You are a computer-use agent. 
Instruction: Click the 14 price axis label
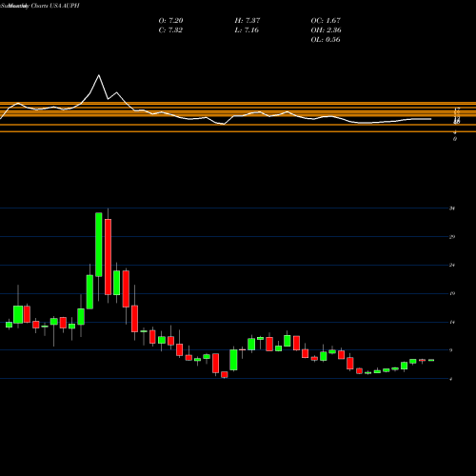452,322
